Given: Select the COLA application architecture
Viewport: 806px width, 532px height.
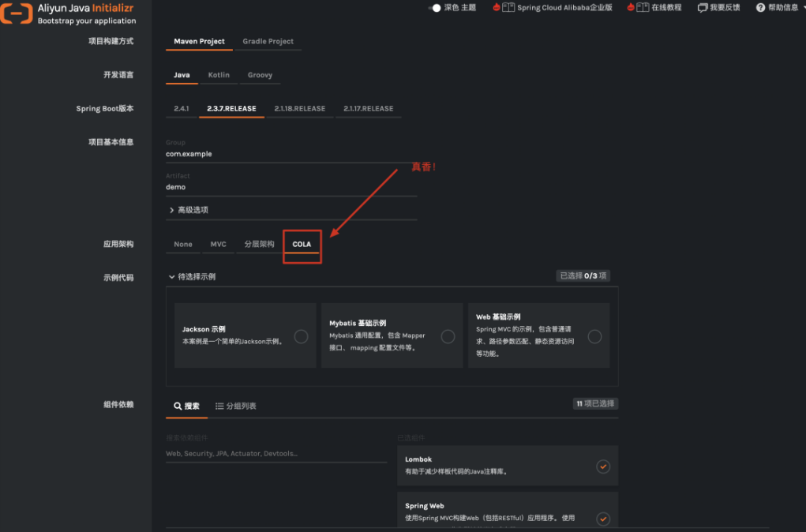Looking at the screenshot, I should pos(302,244).
